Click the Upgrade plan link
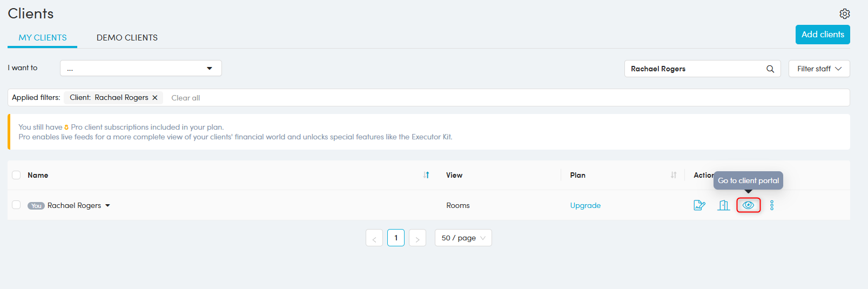Image resolution: width=868 pixels, height=289 pixels. [x=585, y=205]
